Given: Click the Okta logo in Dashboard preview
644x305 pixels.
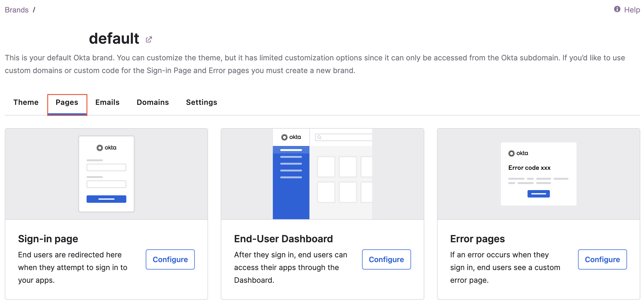Looking at the screenshot, I should click(x=291, y=137).
